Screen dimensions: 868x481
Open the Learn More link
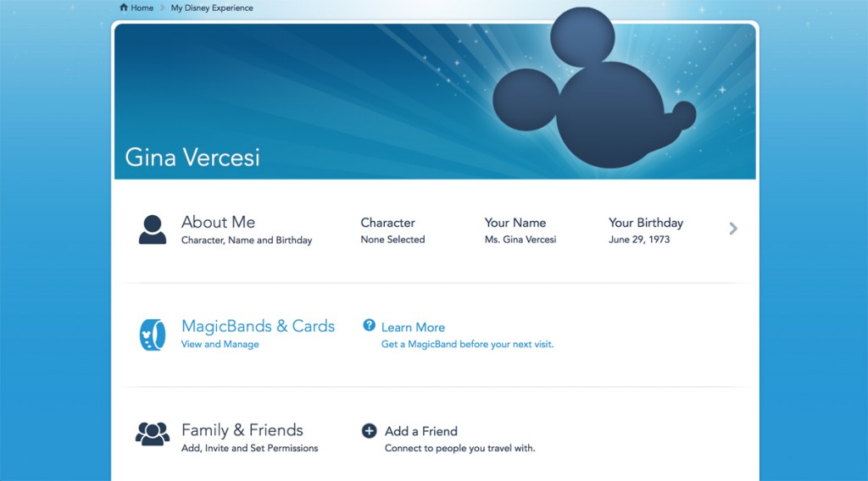coord(413,328)
